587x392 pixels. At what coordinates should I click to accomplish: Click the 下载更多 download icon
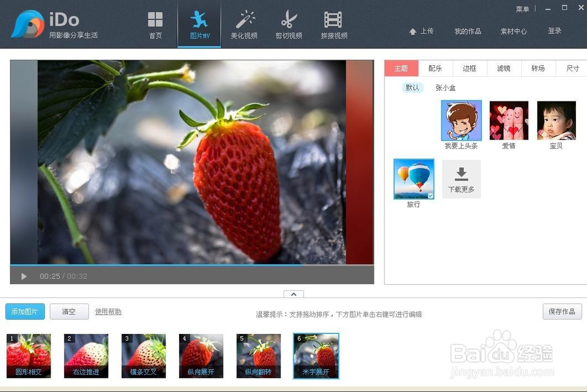click(461, 174)
